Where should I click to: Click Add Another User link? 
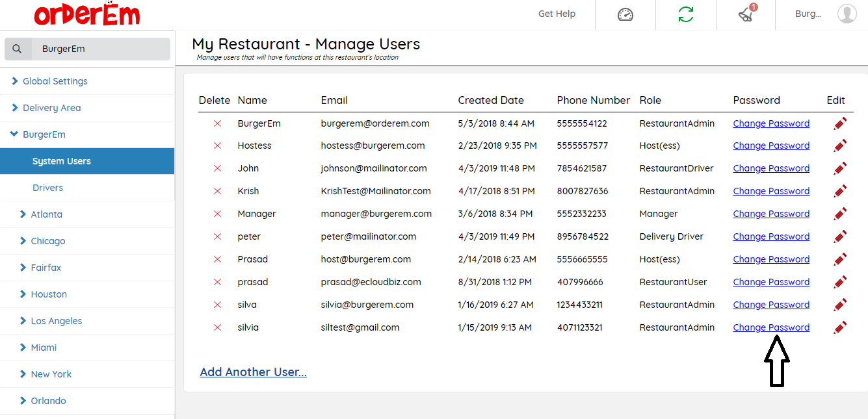(253, 372)
